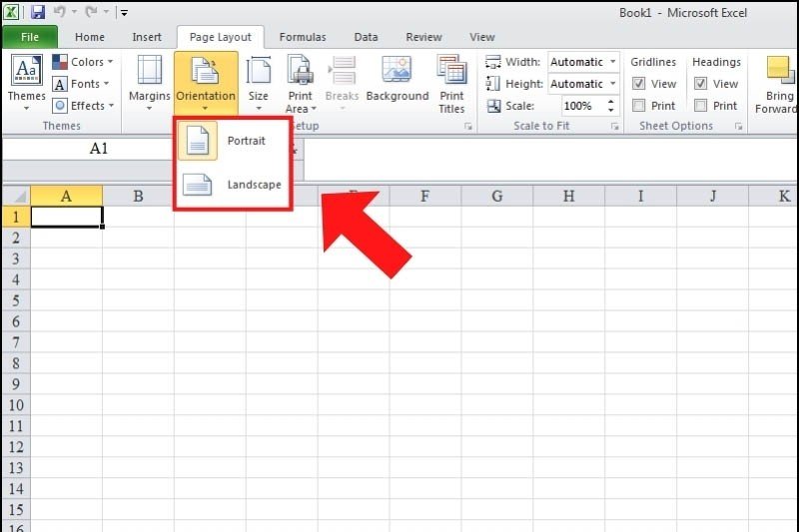This screenshot has width=799, height=532.
Task: Expand the Width Automatic dropdown
Action: [612, 62]
